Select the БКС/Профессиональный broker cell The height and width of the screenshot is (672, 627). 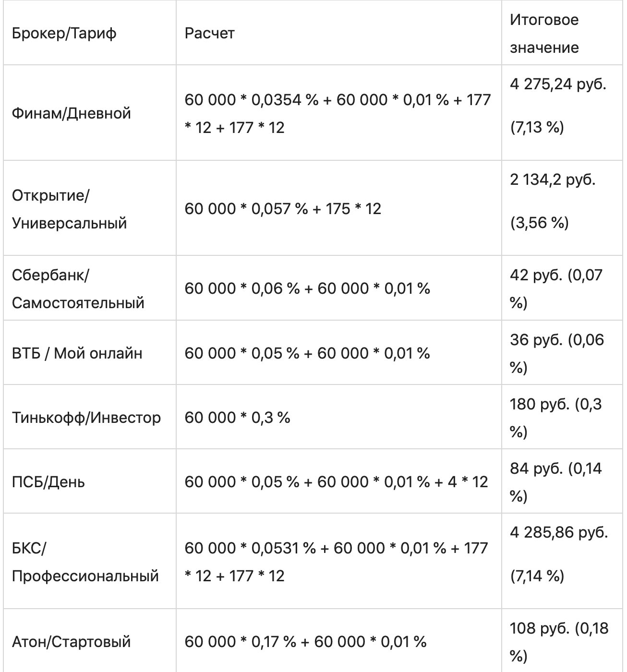85,562
